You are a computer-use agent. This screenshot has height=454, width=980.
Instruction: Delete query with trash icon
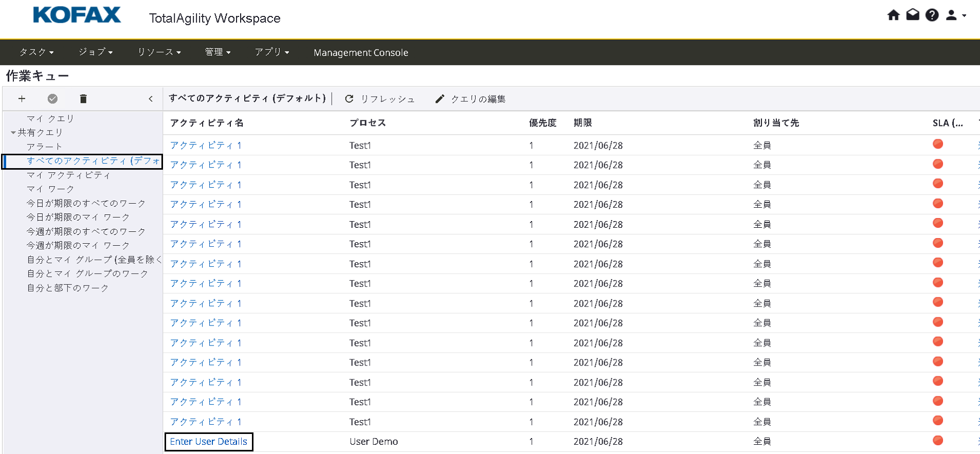[x=83, y=99]
